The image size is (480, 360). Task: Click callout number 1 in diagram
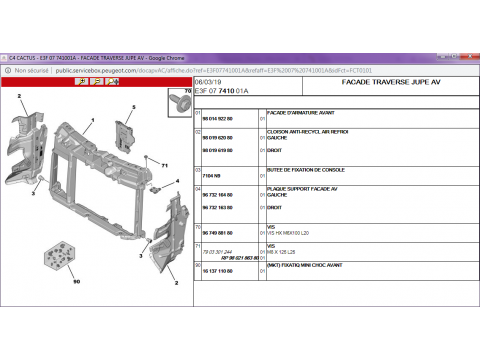[93, 120]
